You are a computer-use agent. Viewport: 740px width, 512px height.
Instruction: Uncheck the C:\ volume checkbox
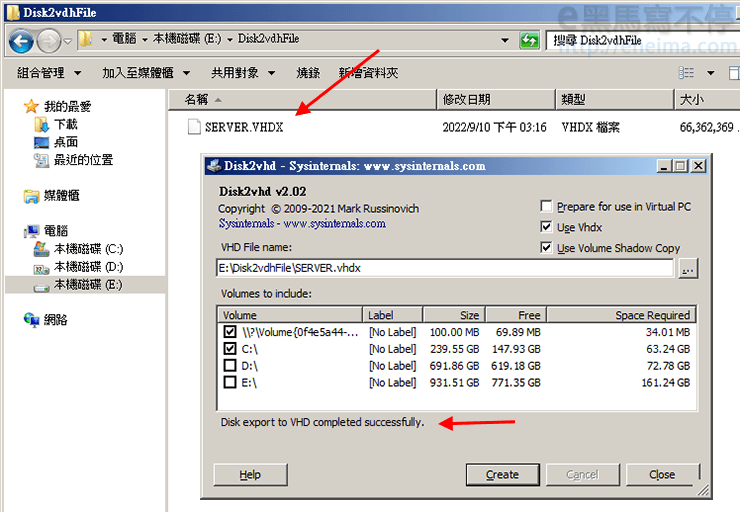tap(230, 349)
